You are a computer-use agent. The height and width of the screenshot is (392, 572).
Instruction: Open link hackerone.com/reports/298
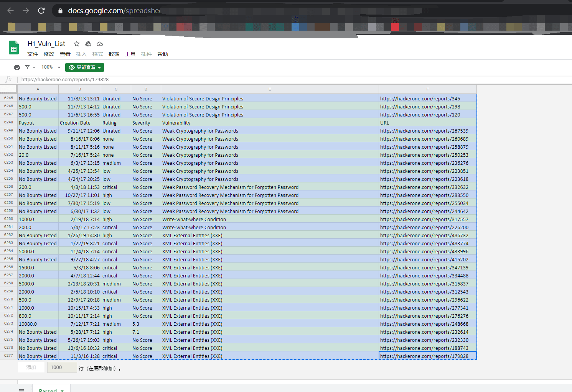[420, 107]
